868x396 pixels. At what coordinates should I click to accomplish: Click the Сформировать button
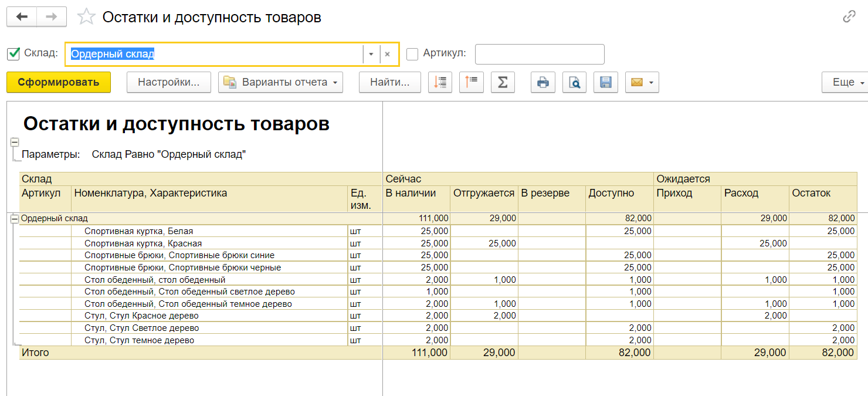pyautogui.click(x=59, y=82)
